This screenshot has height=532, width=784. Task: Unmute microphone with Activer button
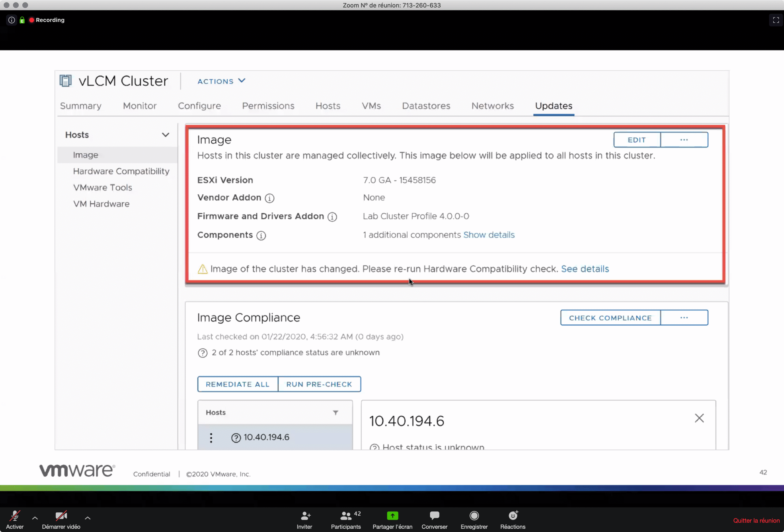click(x=14, y=519)
